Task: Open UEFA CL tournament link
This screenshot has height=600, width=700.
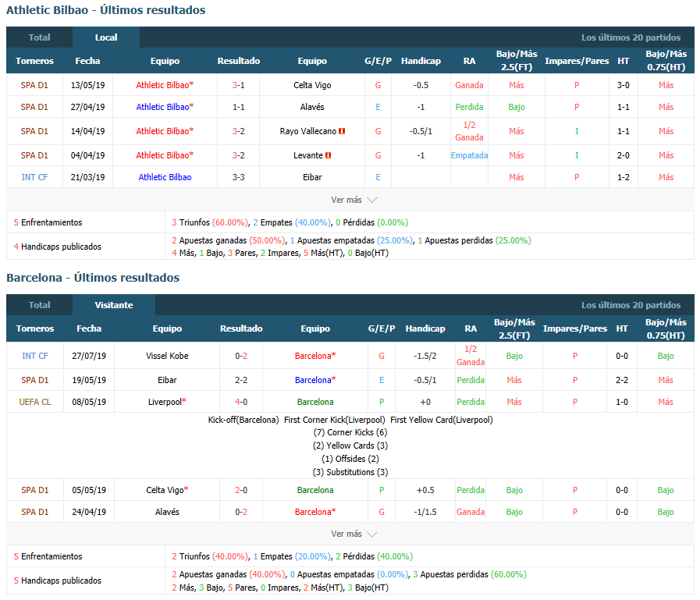Action: (35, 402)
